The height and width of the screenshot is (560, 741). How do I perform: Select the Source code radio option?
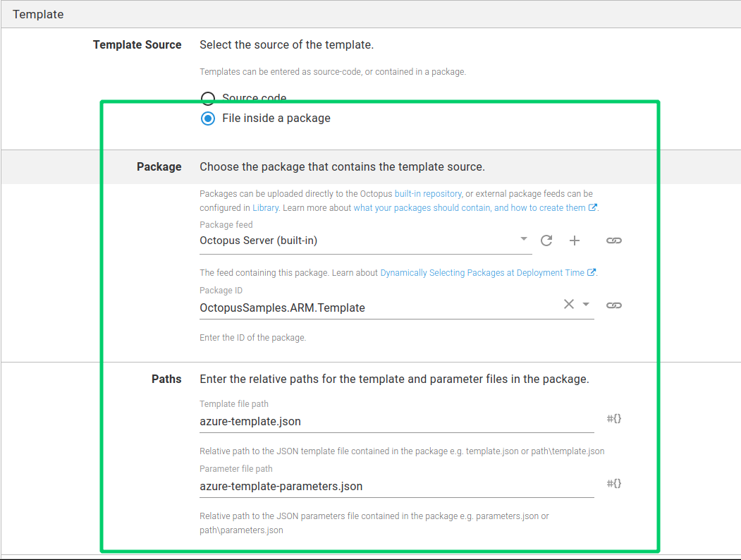pos(207,98)
